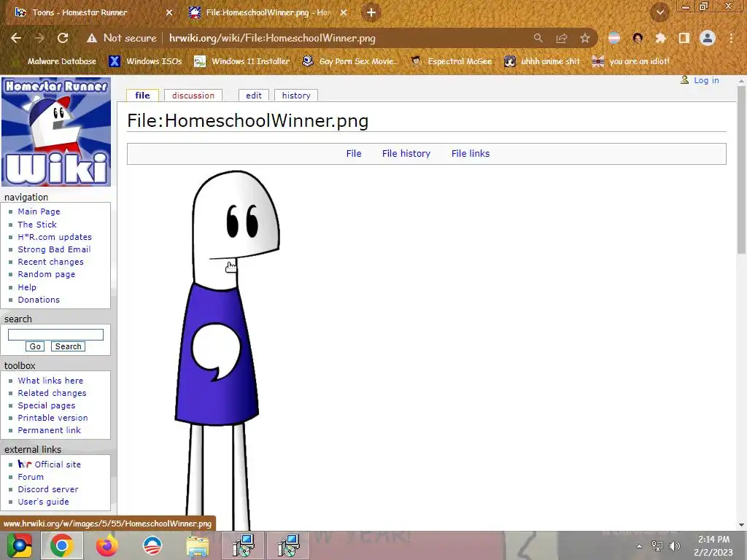The image size is (747, 560).
Task: Open Permanent link
Action: 49,430
